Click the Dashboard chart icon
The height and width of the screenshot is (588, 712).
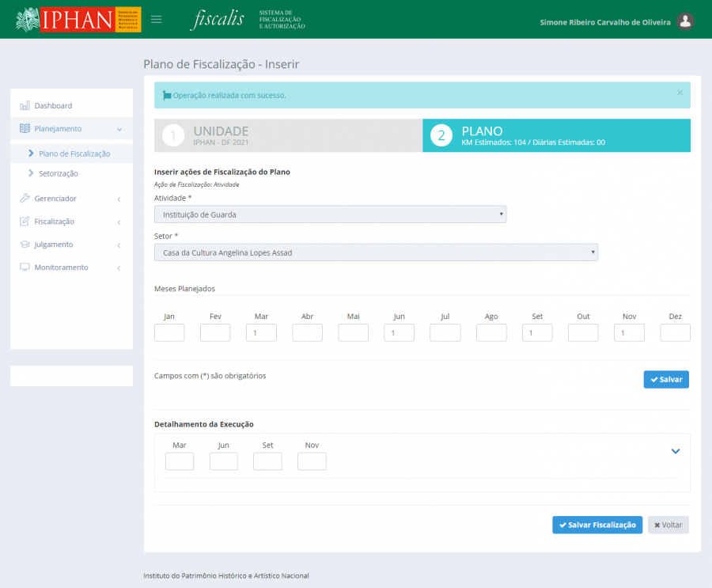[25, 106]
